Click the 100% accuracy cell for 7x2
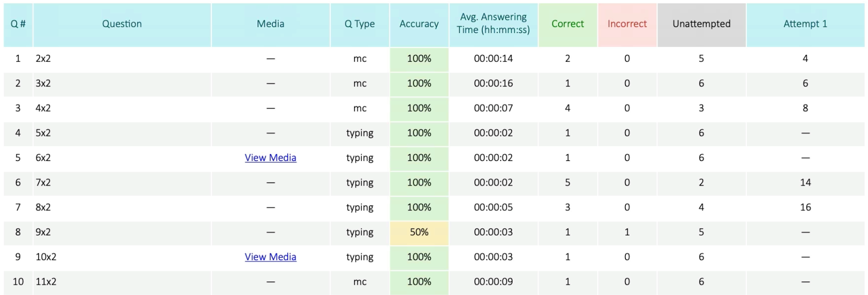The image size is (868, 295). coord(419,182)
